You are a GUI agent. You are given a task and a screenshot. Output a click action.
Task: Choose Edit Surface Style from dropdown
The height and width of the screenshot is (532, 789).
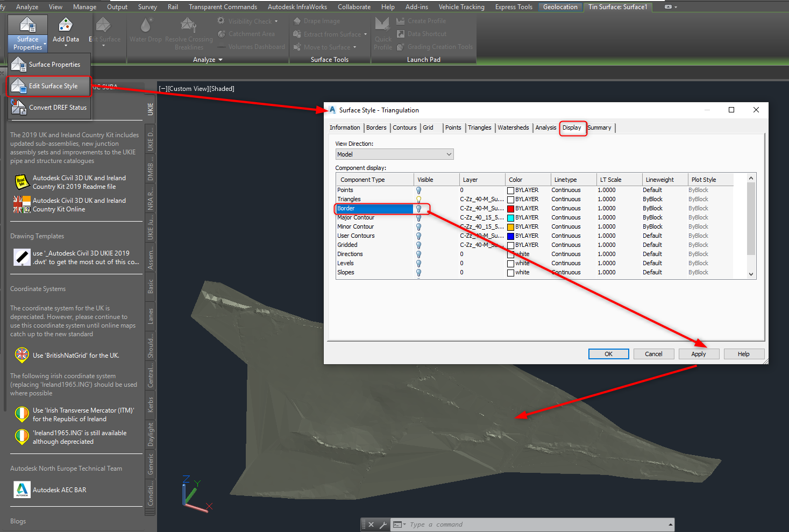(x=49, y=86)
